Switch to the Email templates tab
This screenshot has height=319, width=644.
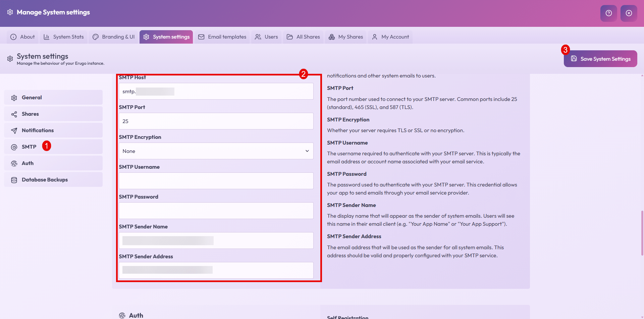[222, 37]
